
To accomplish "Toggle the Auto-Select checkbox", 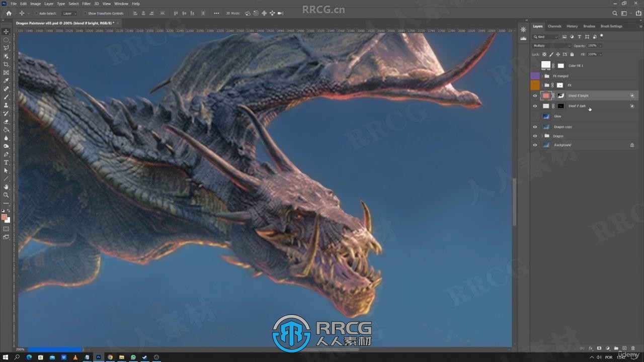I will (36, 14).
